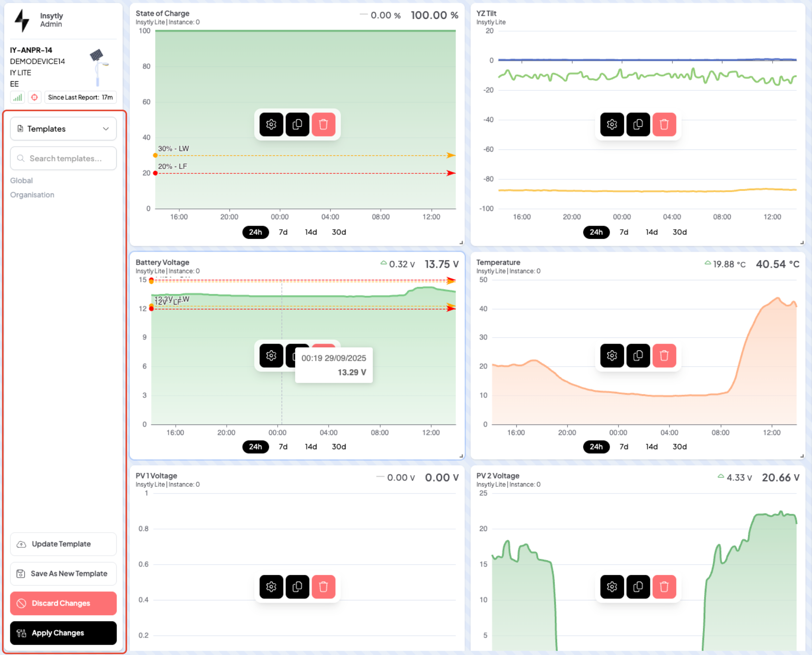Open the Battery Voltage settings gear
Screen dimensions: 812x655
click(271, 355)
